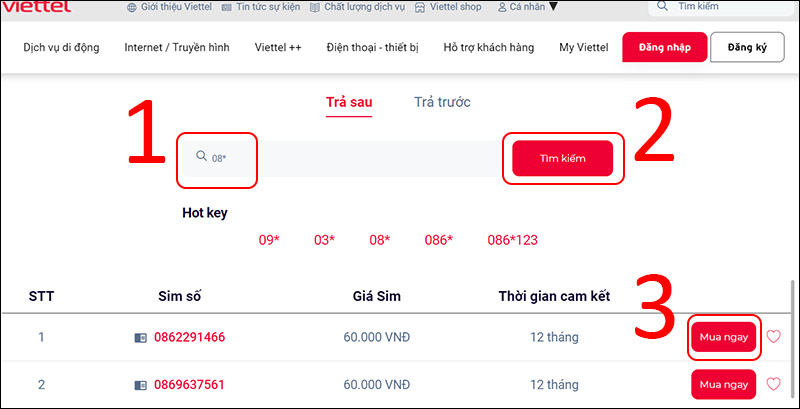Image resolution: width=800 pixels, height=409 pixels.
Task: Favorite the 0869637561 SIM with the heart
Action: coord(773,383)
